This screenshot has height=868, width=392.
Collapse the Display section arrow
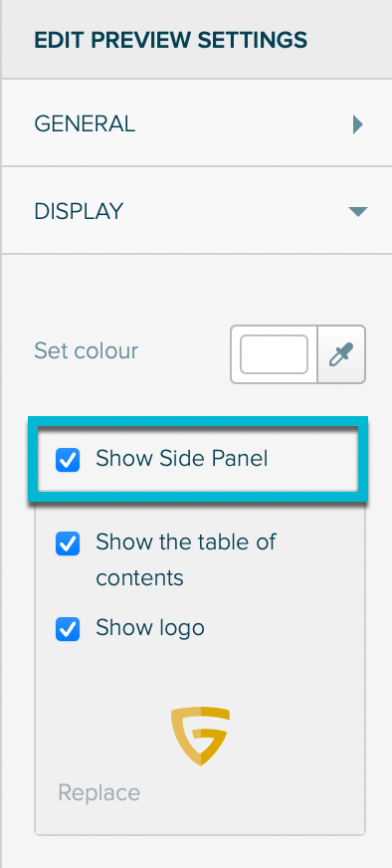(357, 211)
